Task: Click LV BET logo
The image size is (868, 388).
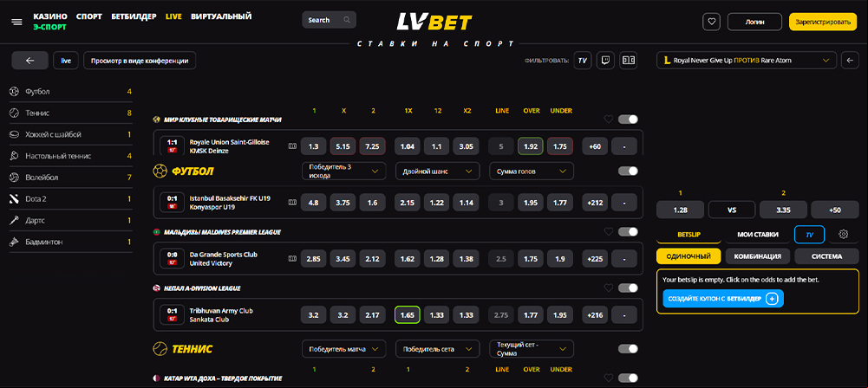Action: (434, 23)
